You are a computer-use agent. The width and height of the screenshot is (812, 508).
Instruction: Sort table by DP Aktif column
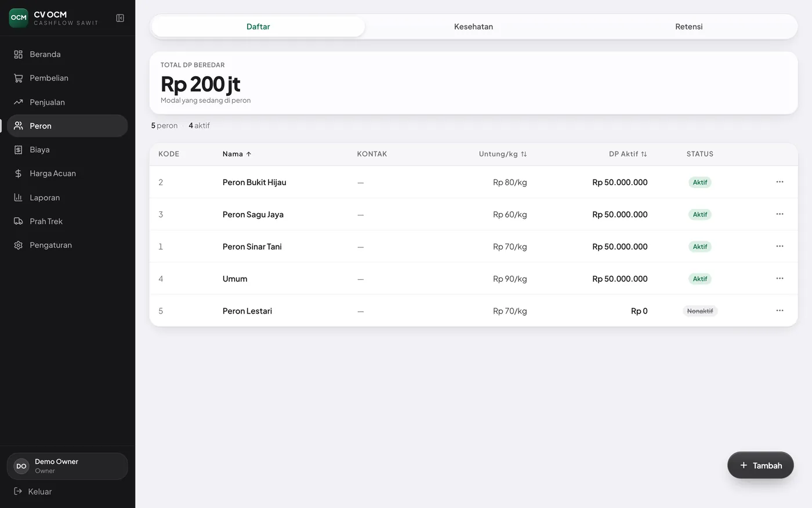point(628,154)
